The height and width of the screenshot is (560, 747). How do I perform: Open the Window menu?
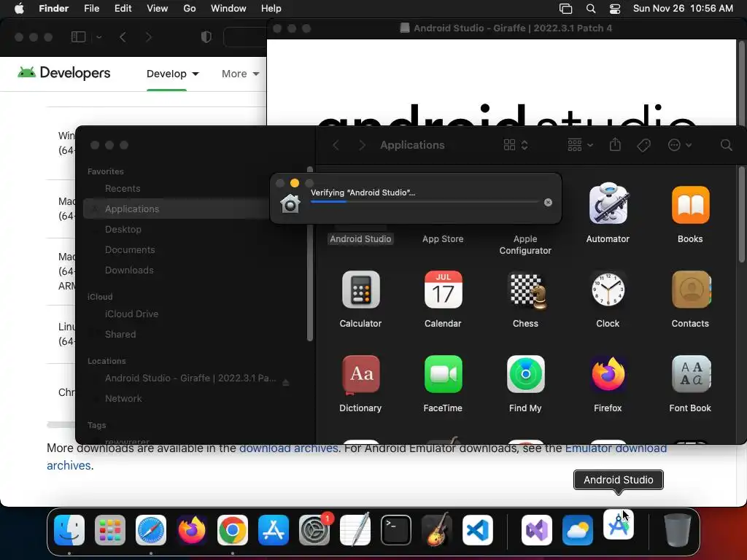pos(228,9)
